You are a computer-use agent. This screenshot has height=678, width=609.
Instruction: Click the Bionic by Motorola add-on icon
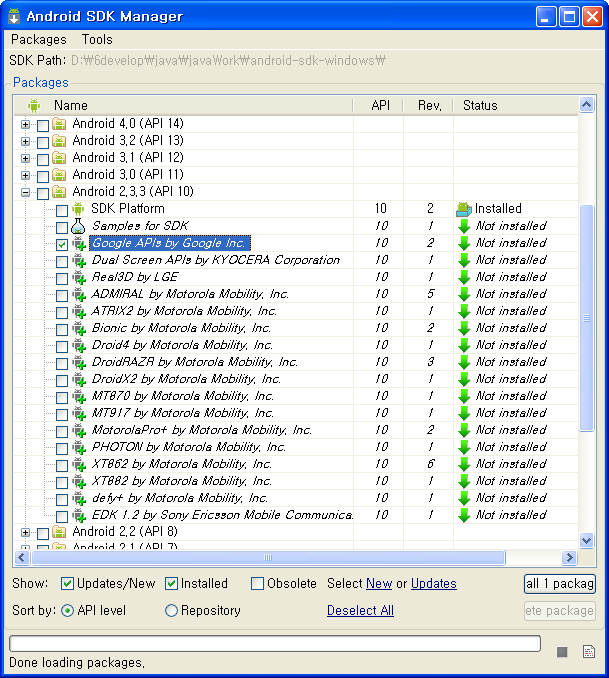click(x=79, y=328)
